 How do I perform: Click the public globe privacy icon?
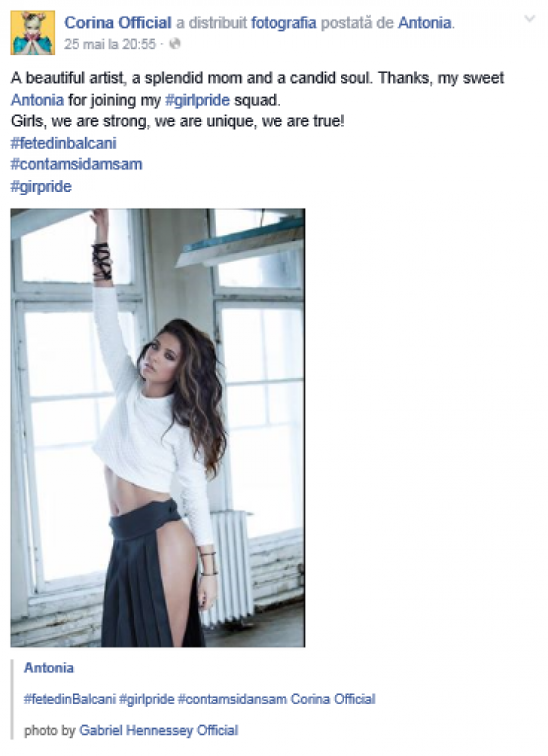coord(175,44)
